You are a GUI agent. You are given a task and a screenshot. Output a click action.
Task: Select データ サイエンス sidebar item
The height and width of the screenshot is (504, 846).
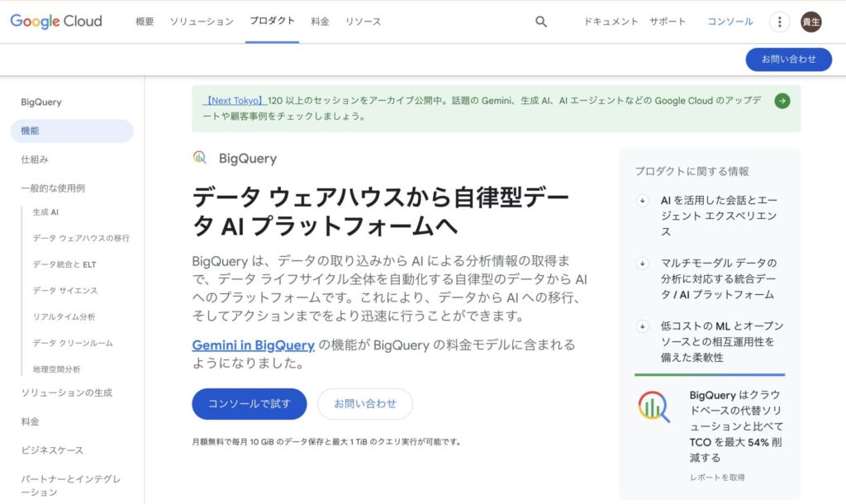tap(64, 290)
